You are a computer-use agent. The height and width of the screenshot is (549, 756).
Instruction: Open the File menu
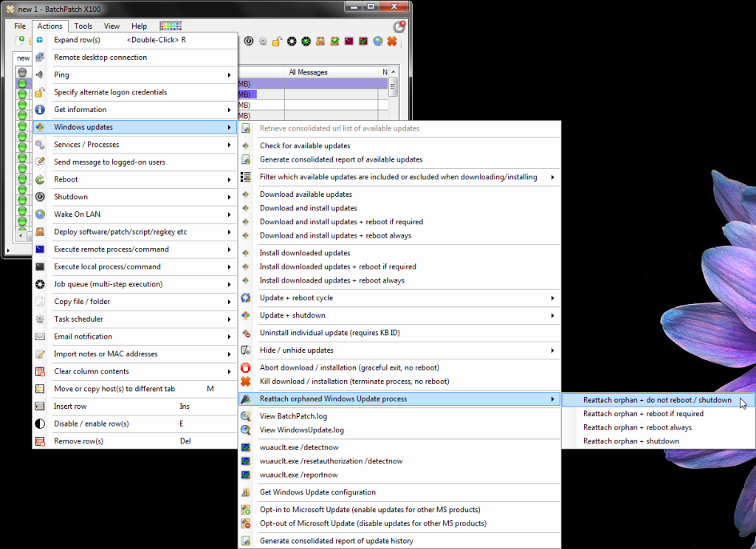click(x=20, y=26)
